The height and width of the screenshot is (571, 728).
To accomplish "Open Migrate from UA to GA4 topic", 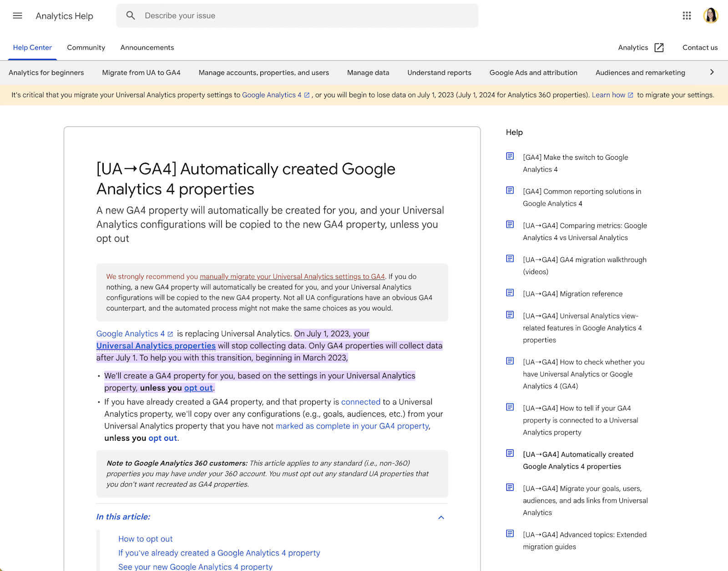I will pyautogui.click(x=141, y=72).
